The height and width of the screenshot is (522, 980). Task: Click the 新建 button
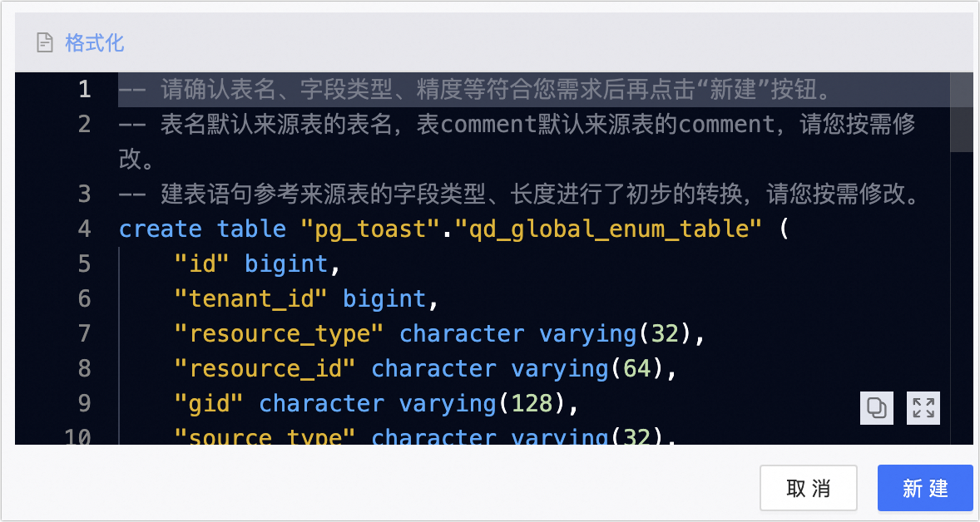tap(925, 488)
